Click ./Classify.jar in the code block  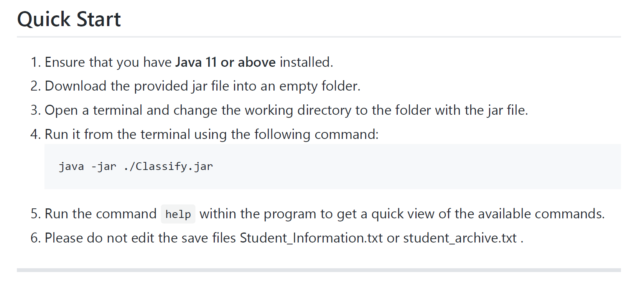click(168, 167)
